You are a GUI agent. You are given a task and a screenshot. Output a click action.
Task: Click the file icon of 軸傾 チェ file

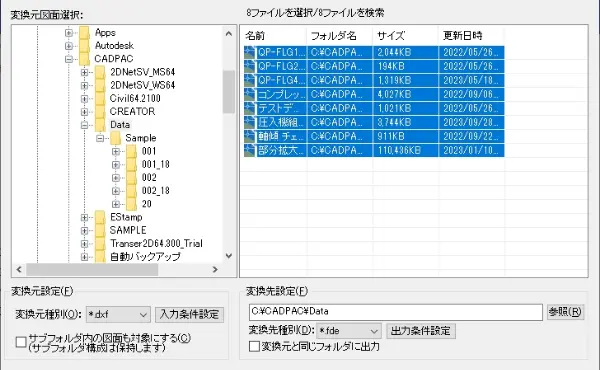[x=250, y=136]
